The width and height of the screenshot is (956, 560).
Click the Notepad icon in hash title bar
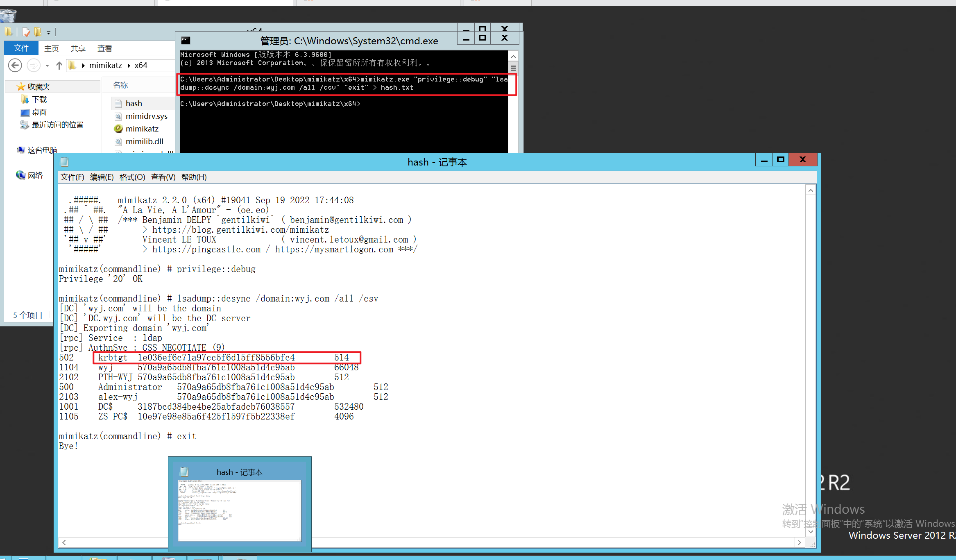click(64, 162)
